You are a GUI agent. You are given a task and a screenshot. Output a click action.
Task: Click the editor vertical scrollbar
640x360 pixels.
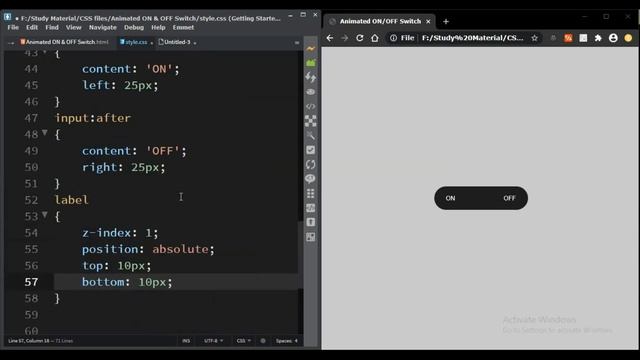300,256
